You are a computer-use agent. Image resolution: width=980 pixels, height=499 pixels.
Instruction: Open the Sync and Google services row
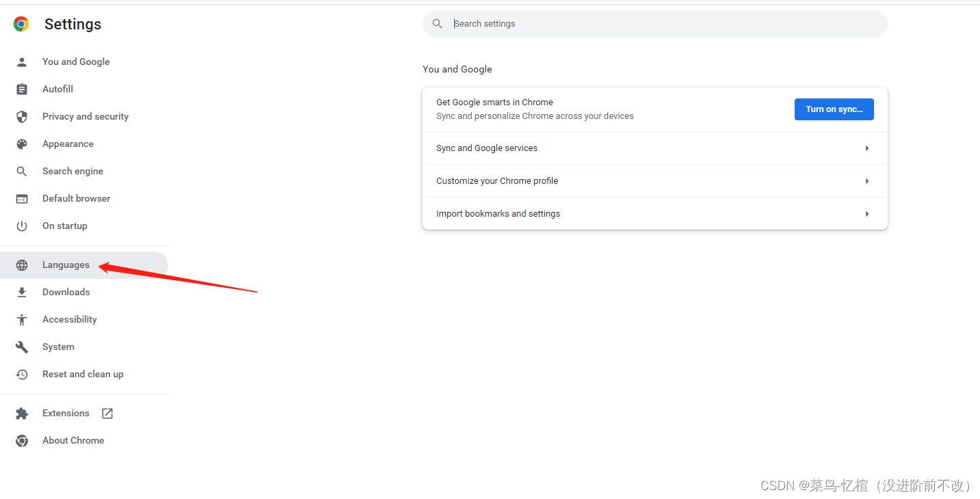pos(655,148)
